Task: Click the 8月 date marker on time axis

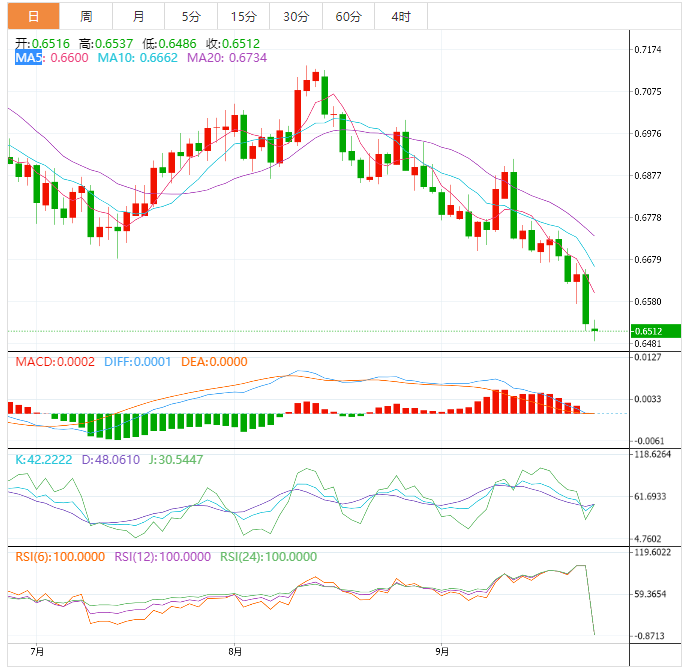Action: point(232,651)
